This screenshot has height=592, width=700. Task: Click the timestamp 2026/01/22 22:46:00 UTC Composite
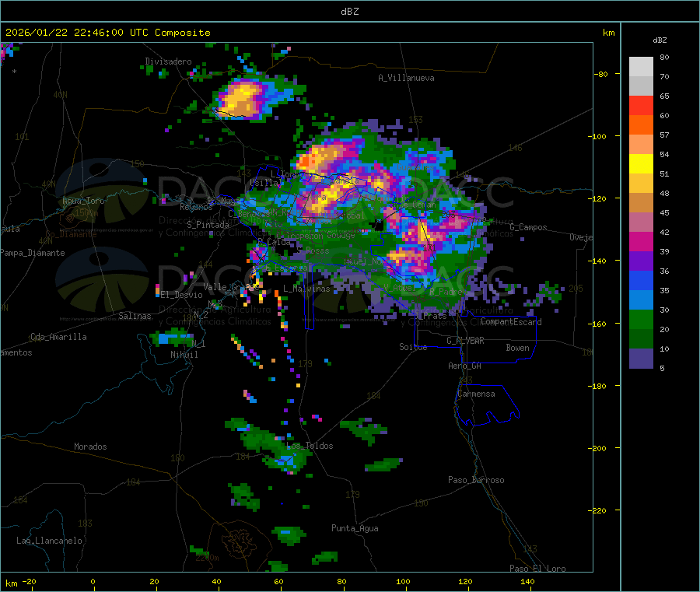[107, 33]
